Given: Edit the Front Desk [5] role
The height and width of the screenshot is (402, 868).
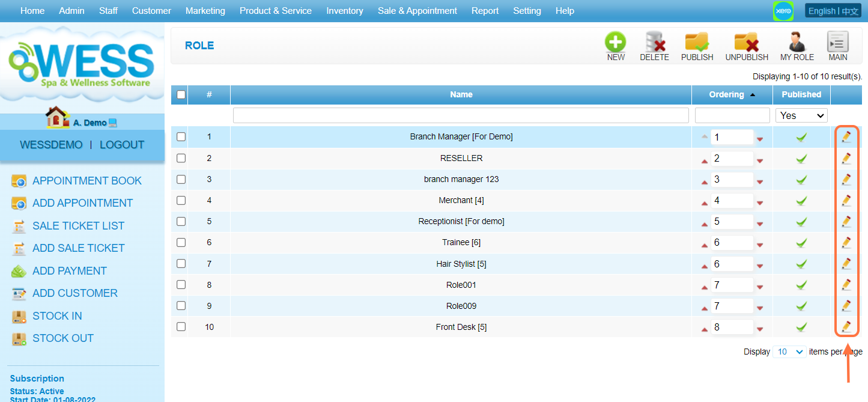Looking at the screenshot, I should click(x=846, y=327).
